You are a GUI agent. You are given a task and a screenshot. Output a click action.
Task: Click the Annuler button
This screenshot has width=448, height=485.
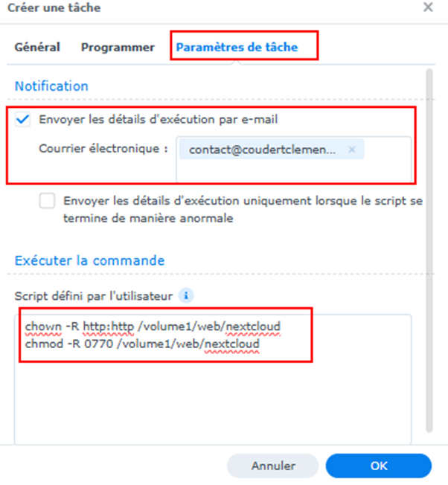point(273,466)
